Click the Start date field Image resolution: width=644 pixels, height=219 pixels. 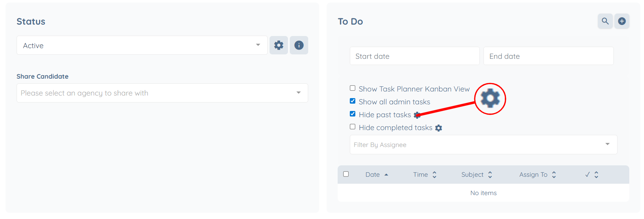pyautogui.click(x=414, y=56)
